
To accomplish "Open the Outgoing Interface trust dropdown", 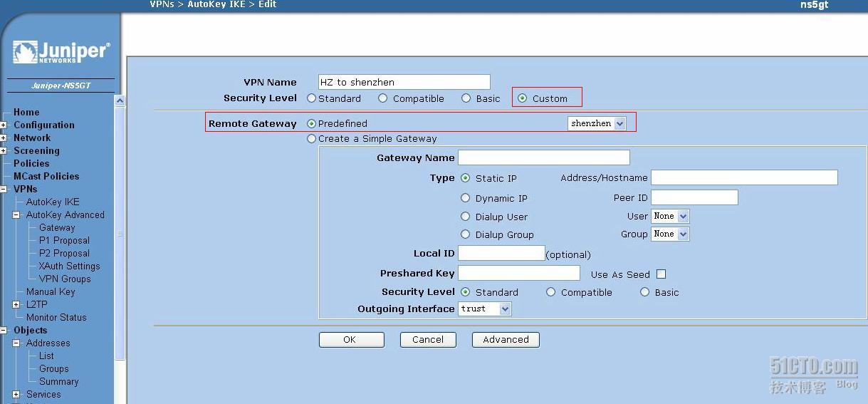I will (x=485, y=309).
